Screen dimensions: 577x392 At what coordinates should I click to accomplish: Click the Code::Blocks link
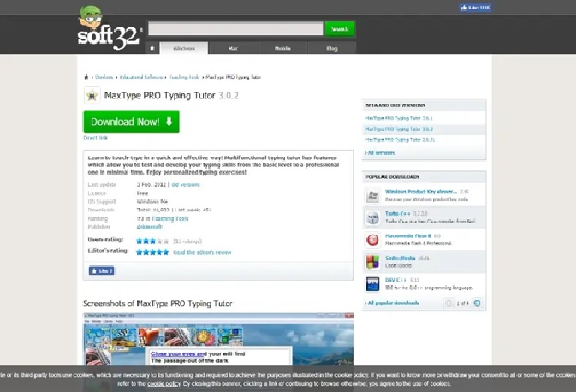400,258
